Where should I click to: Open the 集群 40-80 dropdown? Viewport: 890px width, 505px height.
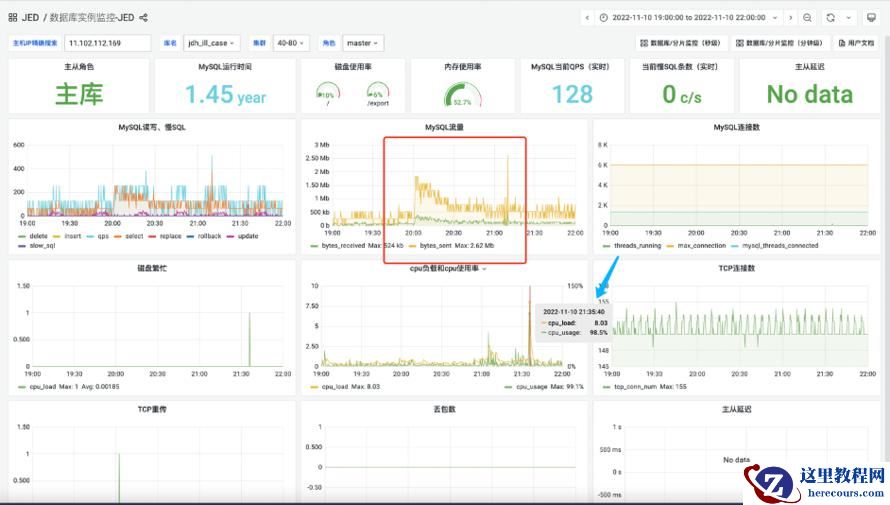click(x=291, y=43)
